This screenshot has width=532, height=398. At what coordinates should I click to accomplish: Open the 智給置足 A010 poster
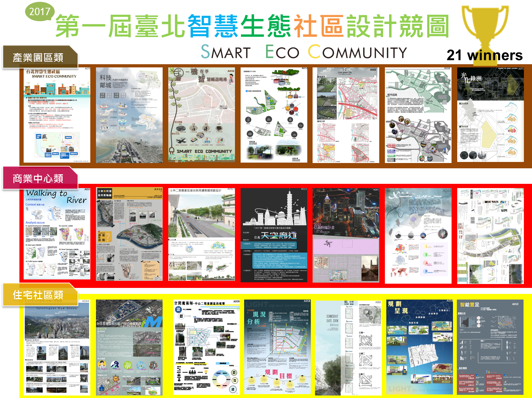(x=490, y=348)
